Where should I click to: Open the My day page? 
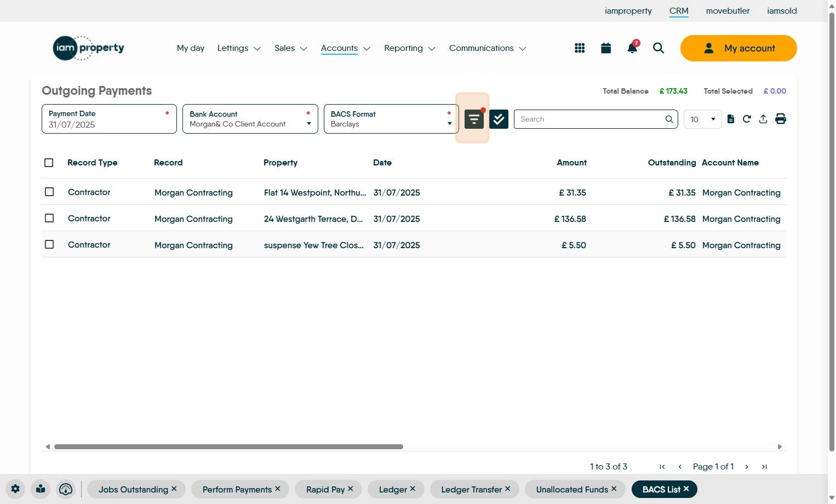(x=191, y=48)
